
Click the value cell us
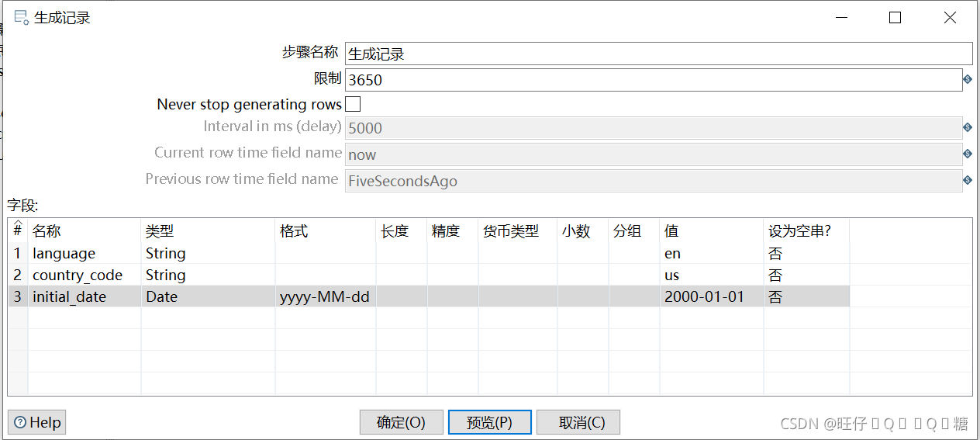(x=712, y=275)
